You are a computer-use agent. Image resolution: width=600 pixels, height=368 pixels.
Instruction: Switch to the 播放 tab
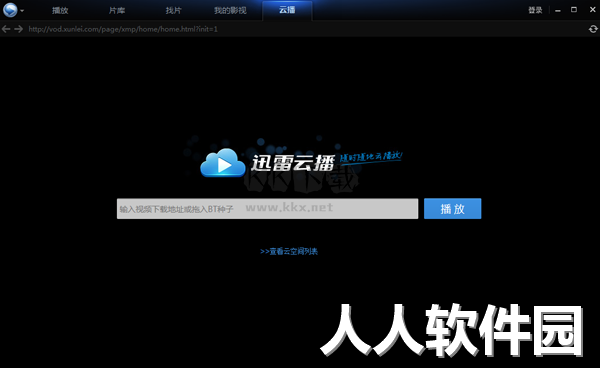60,10
